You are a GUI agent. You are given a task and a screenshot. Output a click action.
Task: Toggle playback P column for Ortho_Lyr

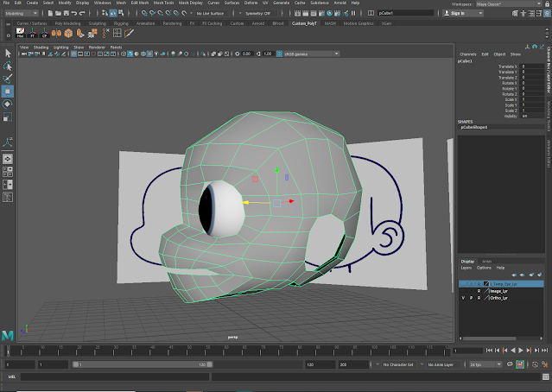coord(472,298)
